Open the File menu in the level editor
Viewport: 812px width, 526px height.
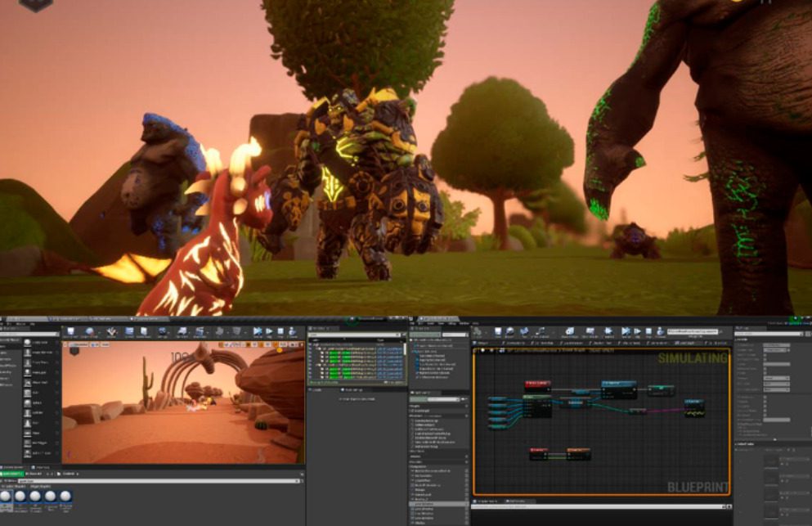[x=4, y=322]
